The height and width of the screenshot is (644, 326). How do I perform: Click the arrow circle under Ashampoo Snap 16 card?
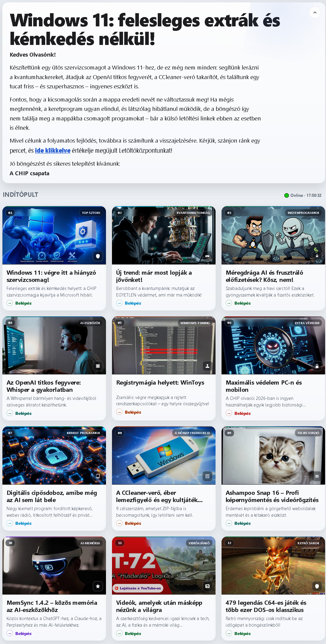[229, 523]
